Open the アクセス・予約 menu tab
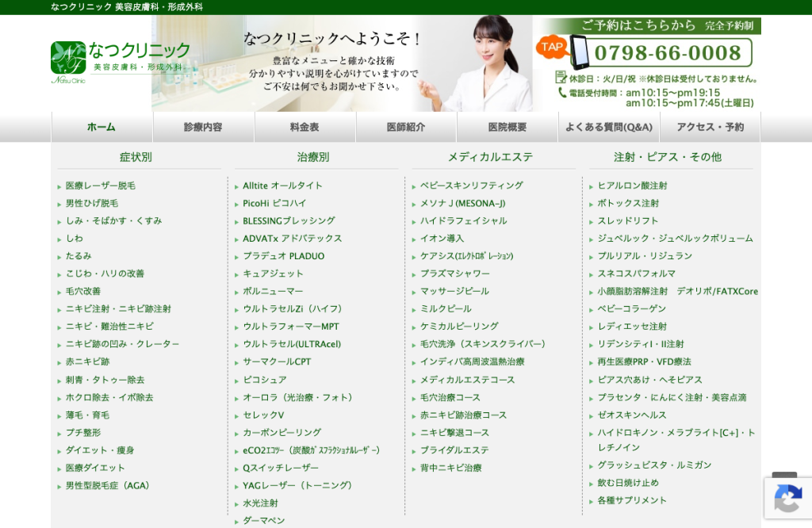The width and height of the screenshot is (812, 528). pos(710,127)
